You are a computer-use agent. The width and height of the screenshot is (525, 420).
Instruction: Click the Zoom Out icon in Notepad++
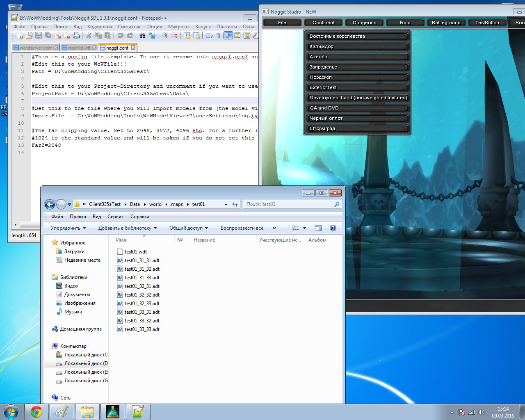click(x=174, y=36)
